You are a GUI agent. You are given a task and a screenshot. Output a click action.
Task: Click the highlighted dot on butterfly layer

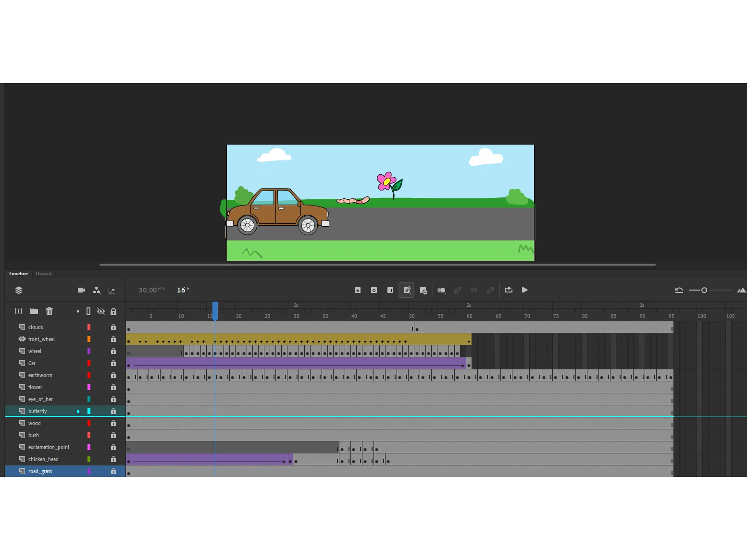click(x=78, y=411)
